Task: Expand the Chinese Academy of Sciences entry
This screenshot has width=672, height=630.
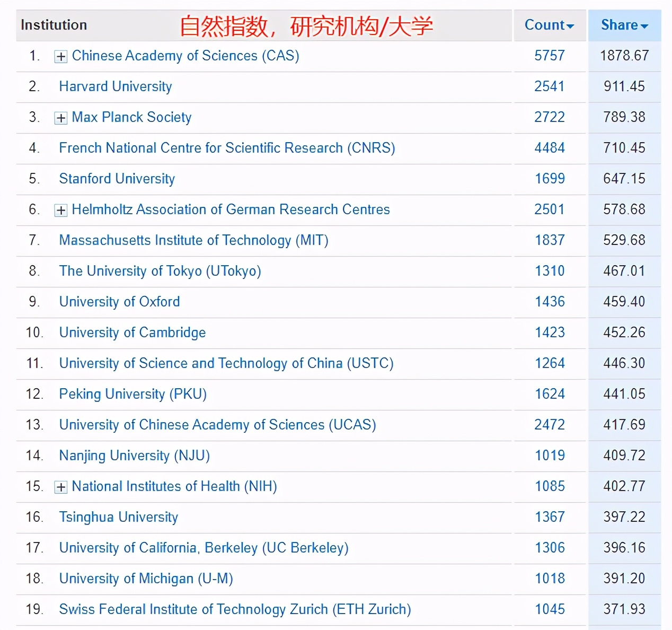Action: 60,56
